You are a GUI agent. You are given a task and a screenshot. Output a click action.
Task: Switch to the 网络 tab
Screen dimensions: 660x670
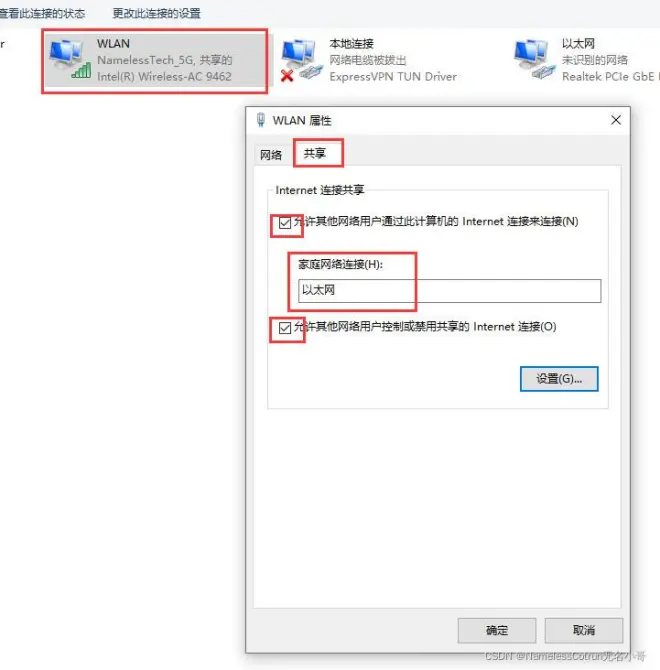(271, 155)
